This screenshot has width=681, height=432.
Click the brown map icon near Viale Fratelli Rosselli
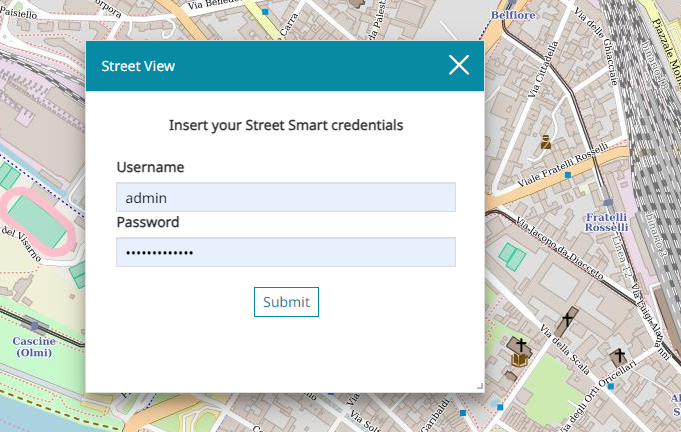point(546,142)
